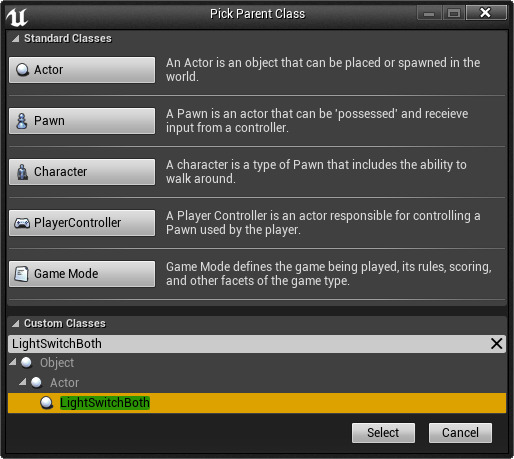Collapse the Custom Classes section

(16, 323)
